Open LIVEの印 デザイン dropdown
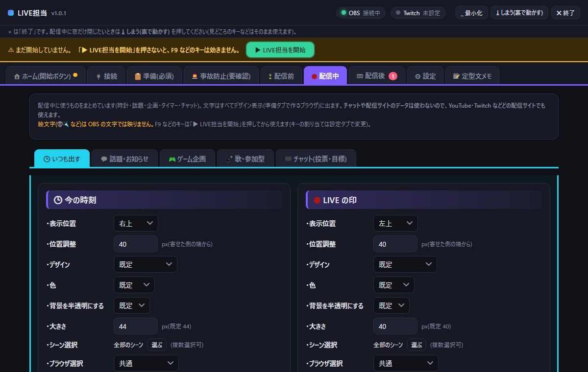Image resolution: width=588 pixels, height=372 pixels. [x=405, y=264]
